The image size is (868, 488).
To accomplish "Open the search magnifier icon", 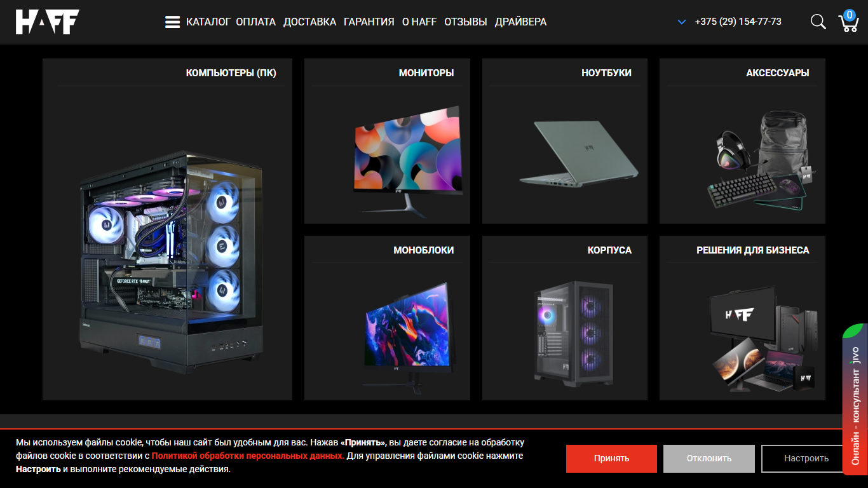I will click(818, 22).
